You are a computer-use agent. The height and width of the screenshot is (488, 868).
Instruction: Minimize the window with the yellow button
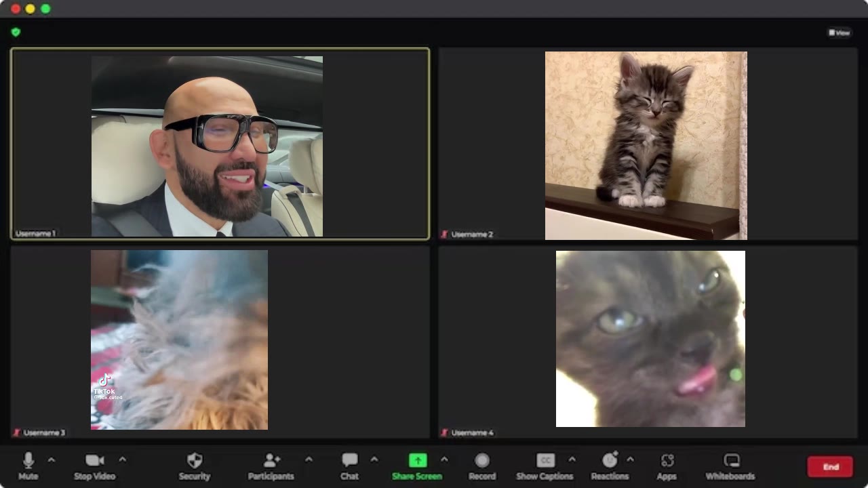tap(31, 9)
